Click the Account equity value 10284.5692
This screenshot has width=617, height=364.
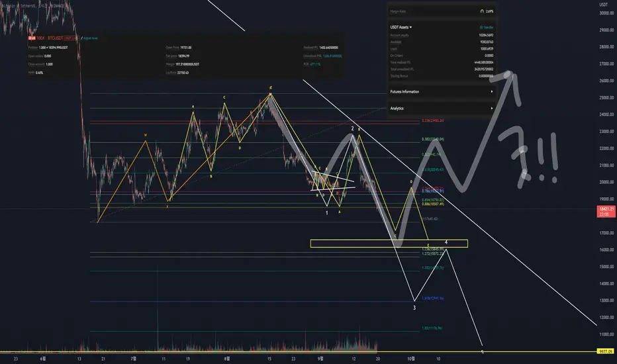pyautogui.click(x=487, y=36)
